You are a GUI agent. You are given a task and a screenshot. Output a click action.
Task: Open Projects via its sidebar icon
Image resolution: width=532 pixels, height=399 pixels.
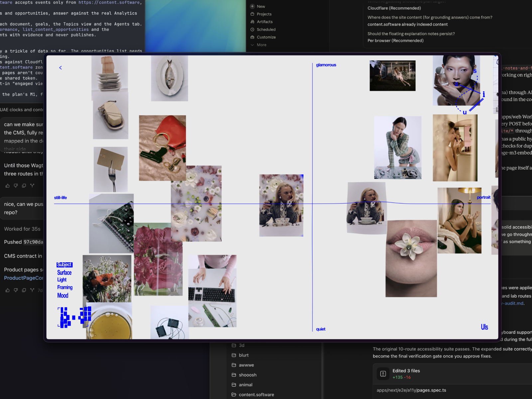pyautogui.click(x=252, y=14)
